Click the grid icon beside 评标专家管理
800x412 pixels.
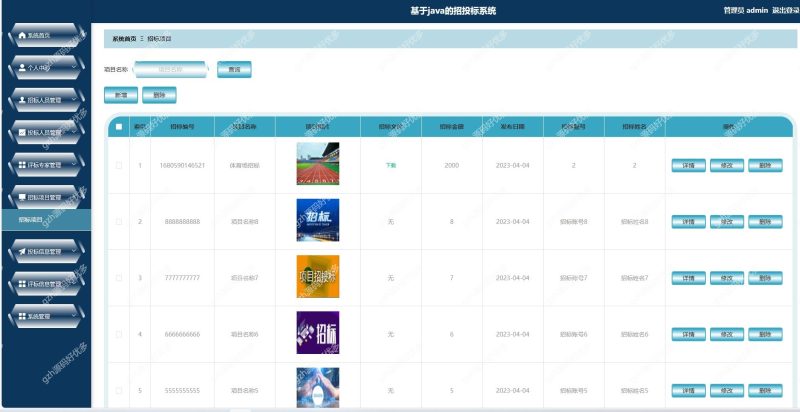pos(21,165)
